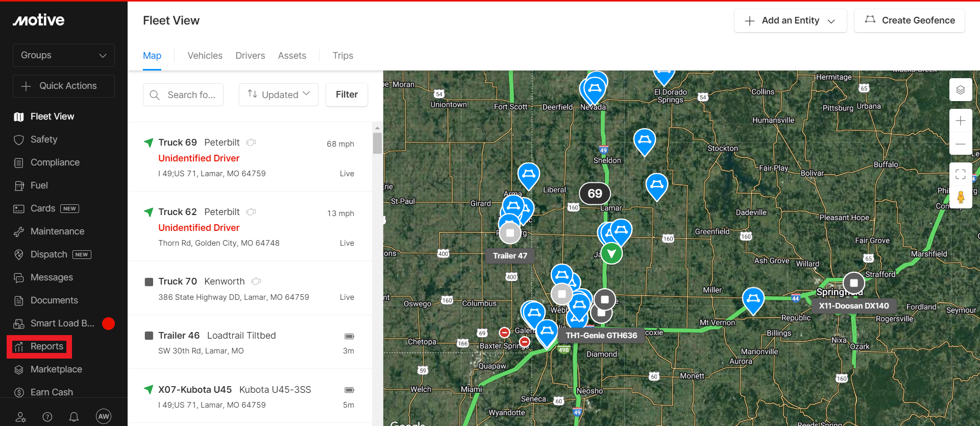The image size is (980, 426).
Task: Click Unidentified Driver under Truck 69
Action: [199, 158]
